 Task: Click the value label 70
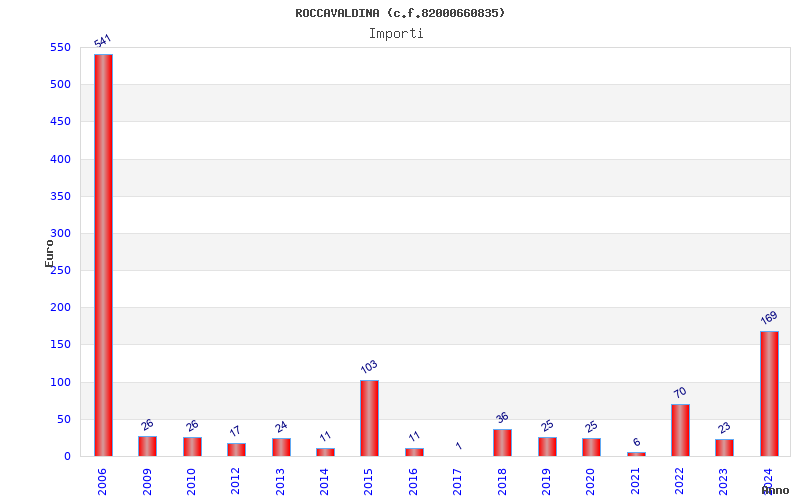point(680,392)
